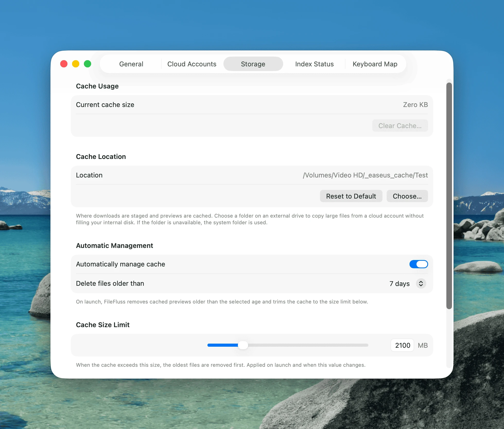The width and height of the screenshot is (504, 429).
Task: Click the 2100 MB cache size field
Action: 402,345
